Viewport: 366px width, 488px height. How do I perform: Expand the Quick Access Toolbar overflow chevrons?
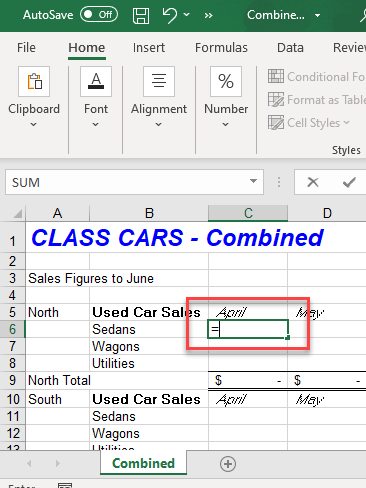(209, 15)
